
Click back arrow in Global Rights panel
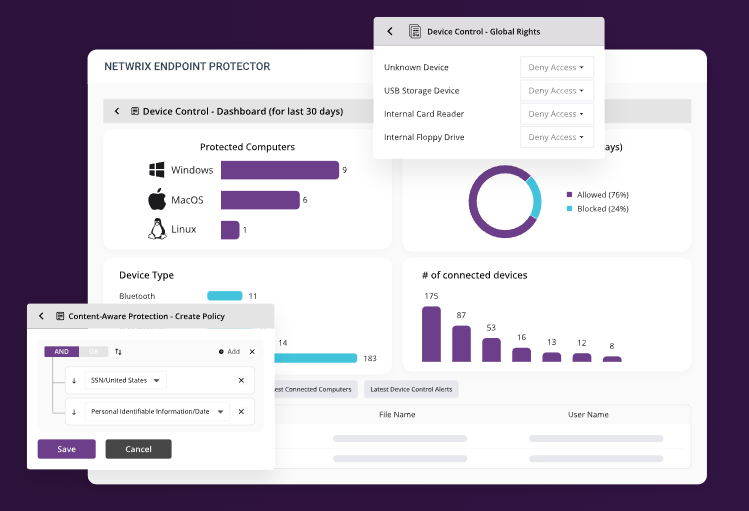click(390, 32)
